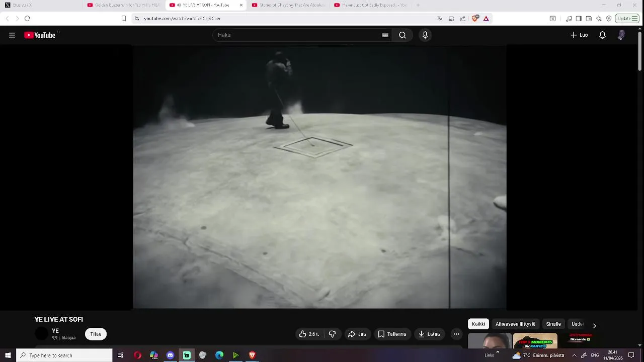The height and width of the screenshot is (362, 644).
Task: Select the Kaikki filter chip
Action: [478, 324]
